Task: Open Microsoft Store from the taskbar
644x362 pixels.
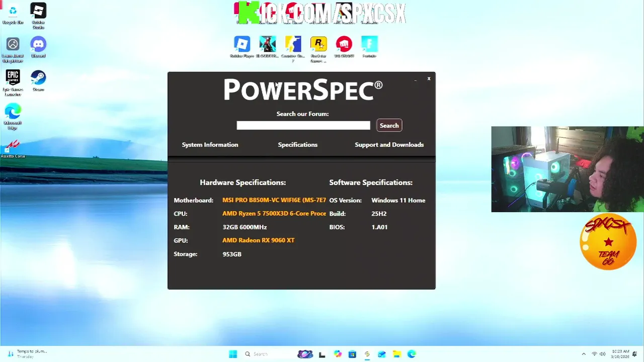Action: pos(352,354)
